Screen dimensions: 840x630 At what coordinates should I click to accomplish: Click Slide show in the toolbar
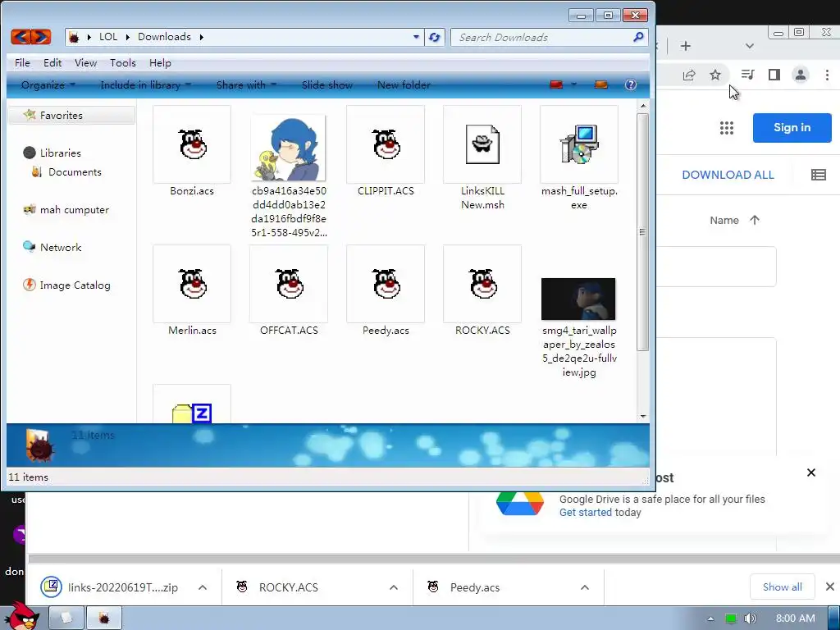click(x=326, y=84)
